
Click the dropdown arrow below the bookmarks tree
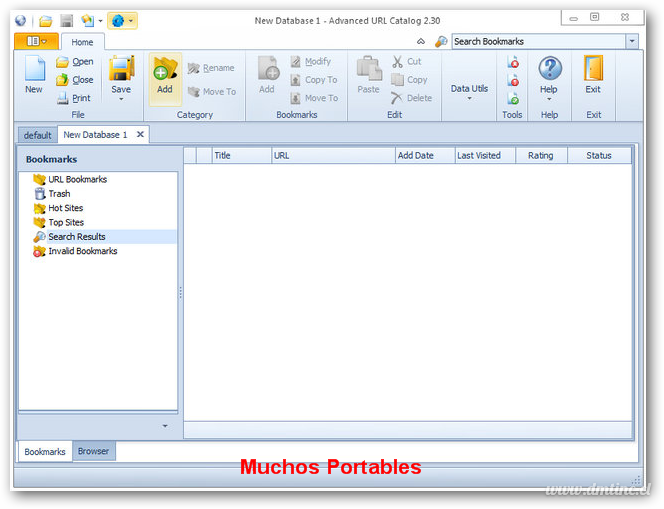pos(165,426)
